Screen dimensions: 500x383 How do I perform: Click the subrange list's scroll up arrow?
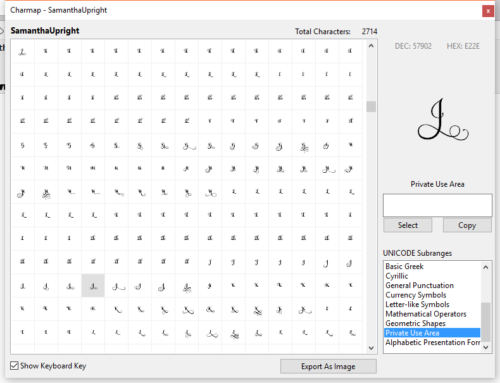coord(486,267)
